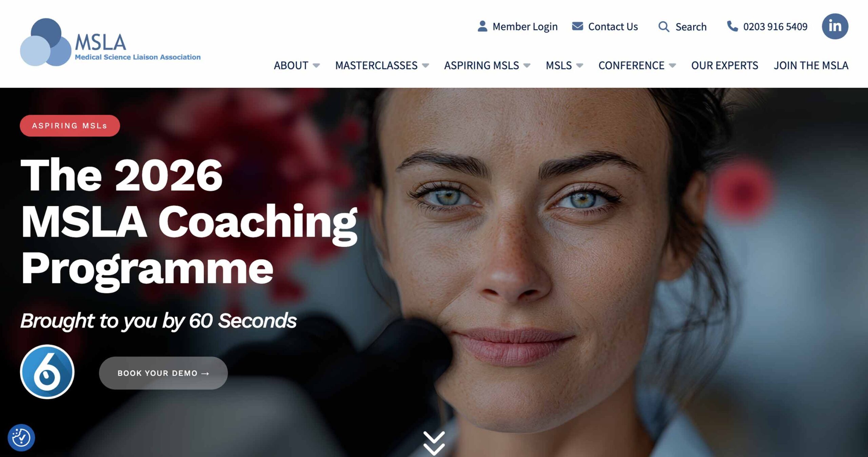Call the 0203 916 5409 number link
868x457 pixels.
[x=775, y=26]
